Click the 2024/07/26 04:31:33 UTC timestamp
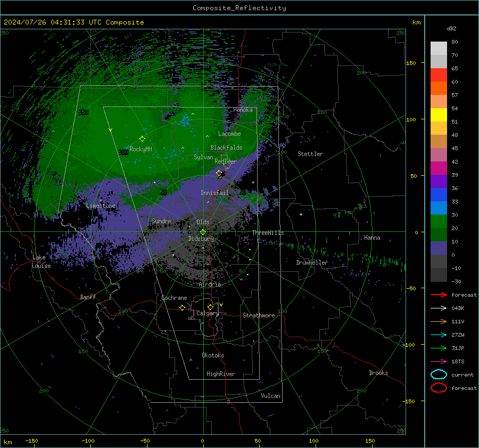 click(x=73, y=22)
